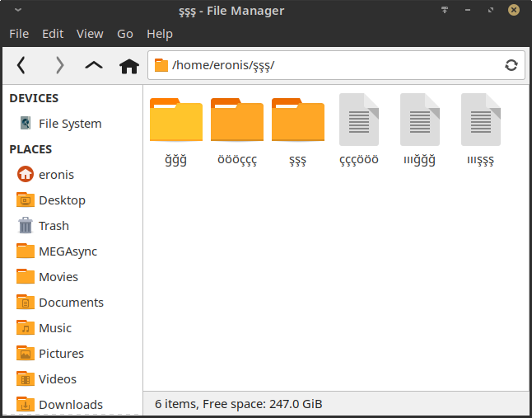Open the Go menu
532x418 pixels.
125,34
